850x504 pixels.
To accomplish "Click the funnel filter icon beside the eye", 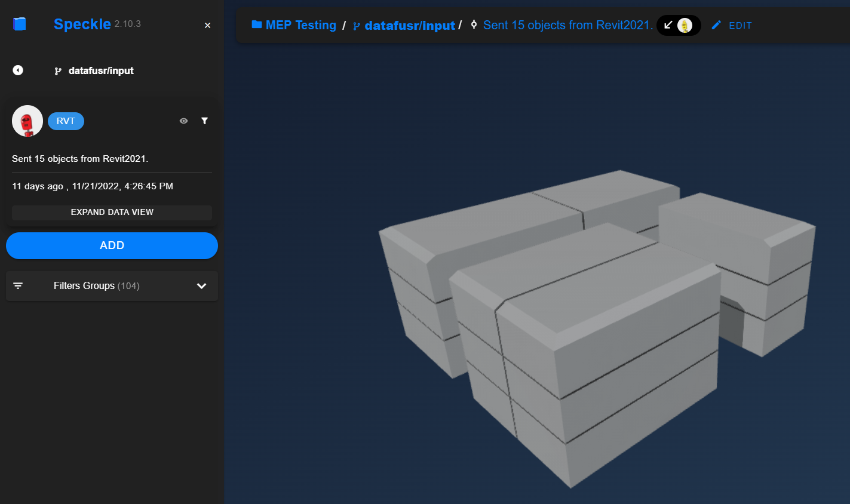I will tap(204, 121).
